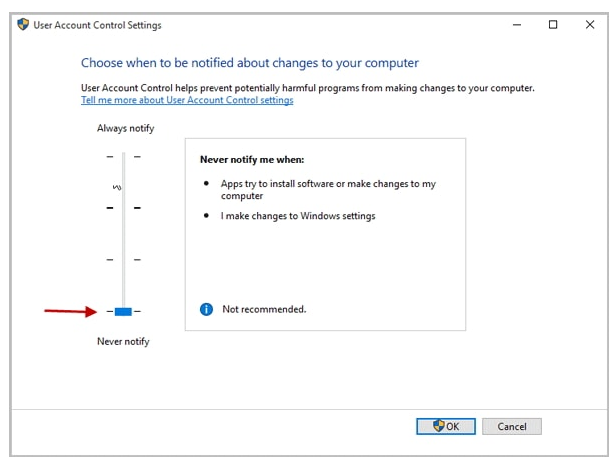Click the Never notify me when heading
The width and height of the screenshot is (616, 466).
[251, 159]
